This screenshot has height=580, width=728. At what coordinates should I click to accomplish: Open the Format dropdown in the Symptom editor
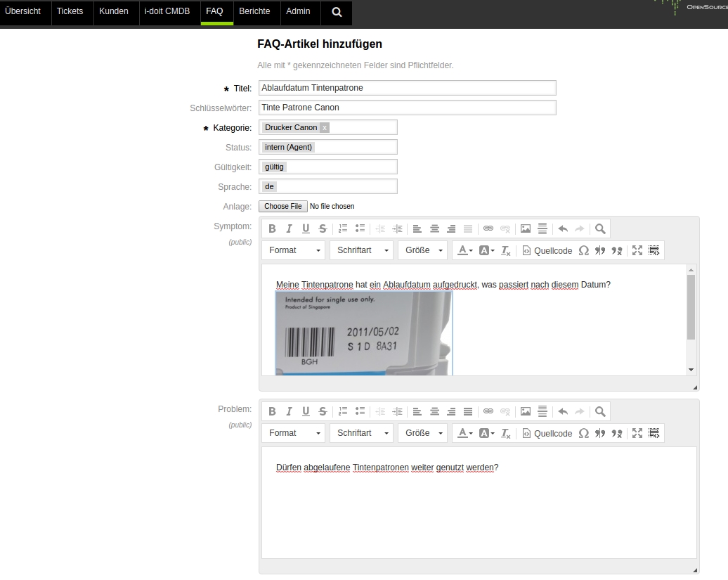click(x=294, y=250)
